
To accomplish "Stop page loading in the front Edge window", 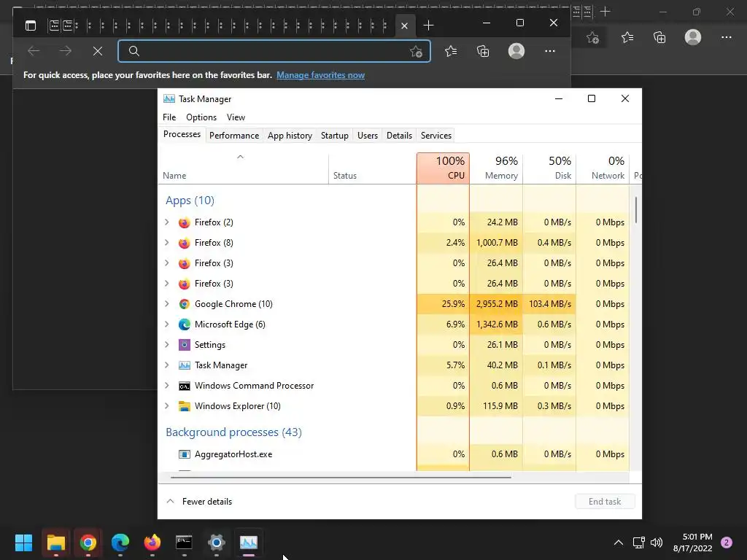I will 98,51.
